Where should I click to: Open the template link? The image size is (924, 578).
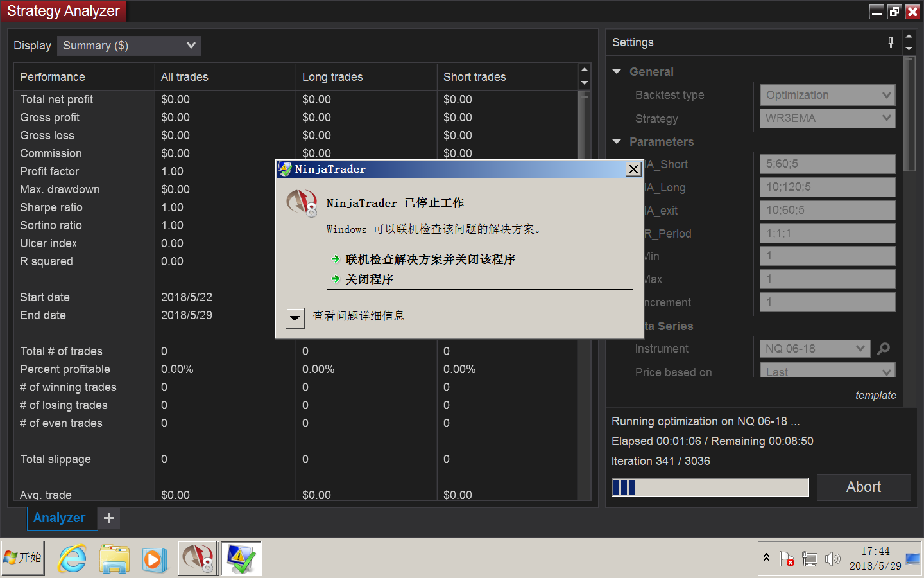click(x=876, y=395)
